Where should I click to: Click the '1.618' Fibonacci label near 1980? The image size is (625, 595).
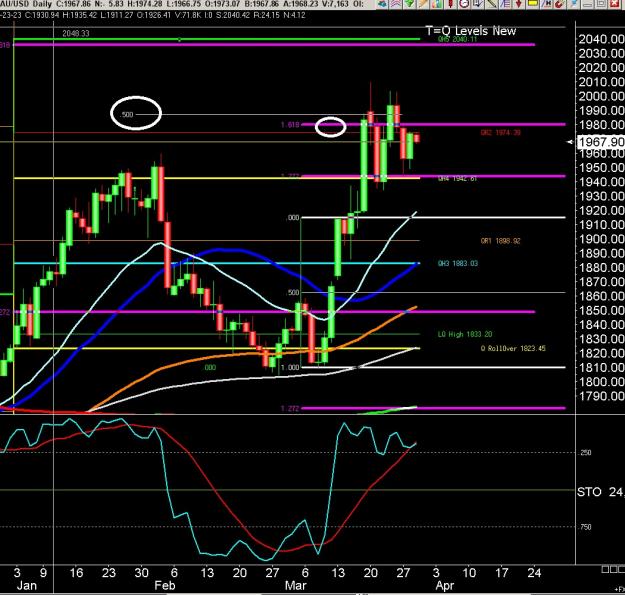290,125
